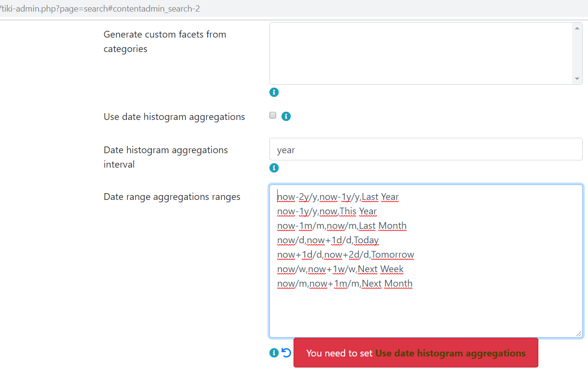Screen dimensions: 588x381
Task: Click the 'Next Week' range line
Action: (340, 269)
